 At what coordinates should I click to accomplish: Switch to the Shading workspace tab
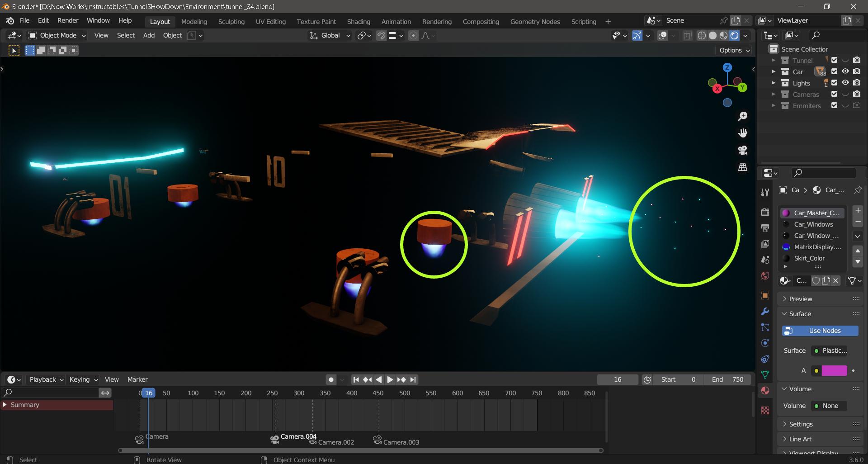tap(359, 22)
